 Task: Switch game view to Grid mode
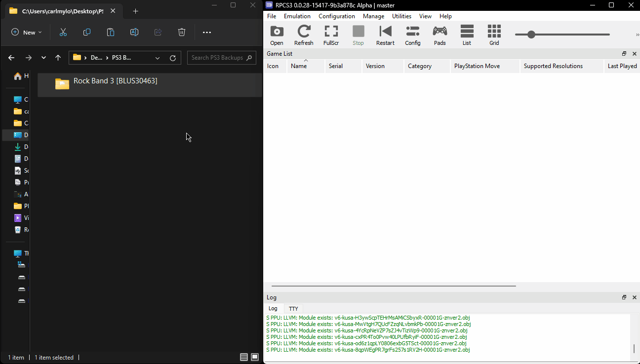click(x=494, y=36)
